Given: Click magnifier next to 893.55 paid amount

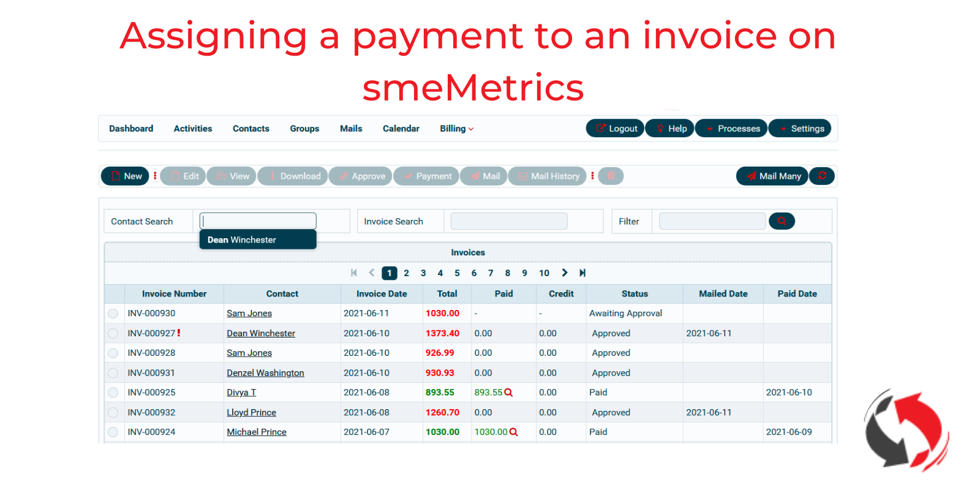Looking at the screenshot, I should [508, 393].
